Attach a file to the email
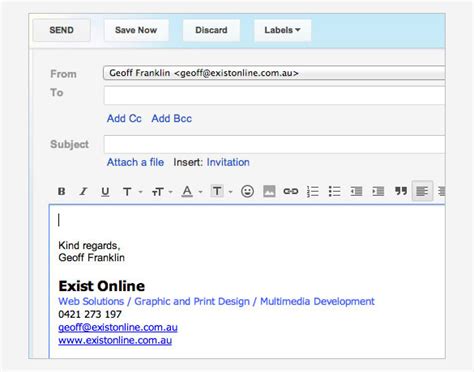 pos(135,162)
